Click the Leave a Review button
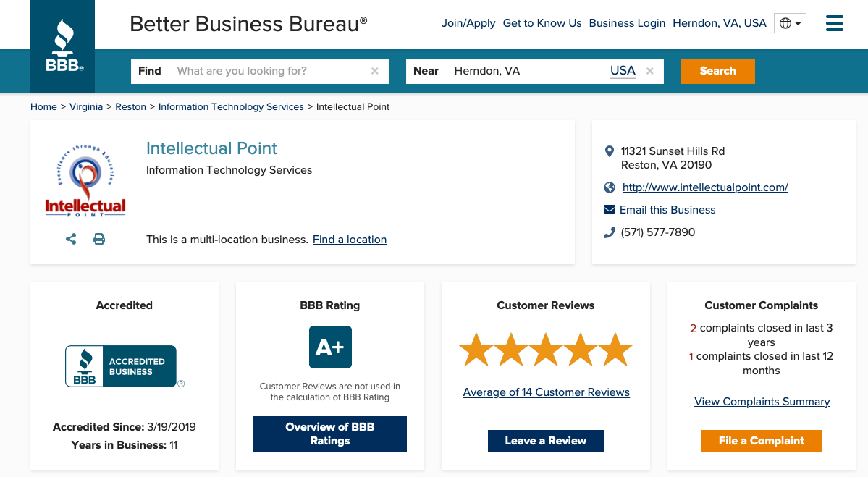The width and height of the screenshot is (868, 477). pos(546,441)
